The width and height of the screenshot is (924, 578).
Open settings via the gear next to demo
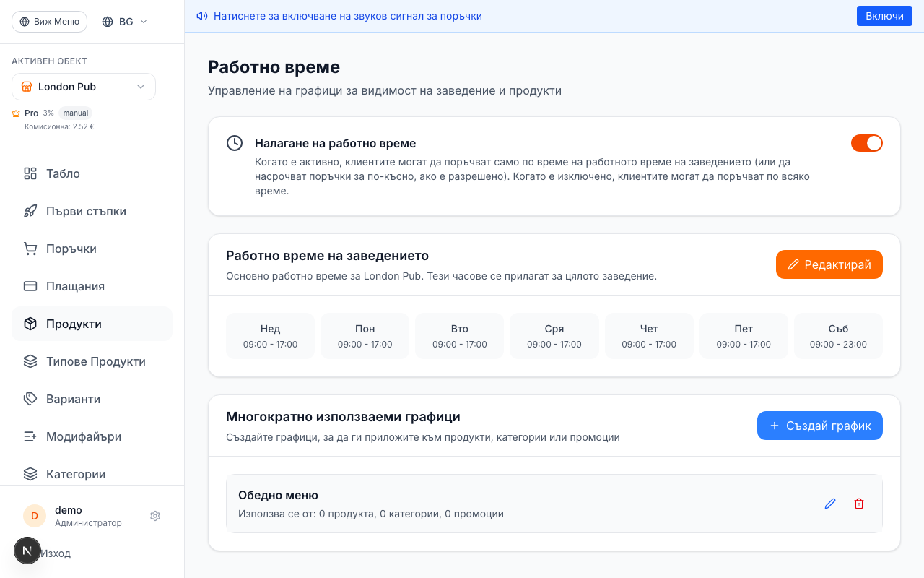coord(155,515)
